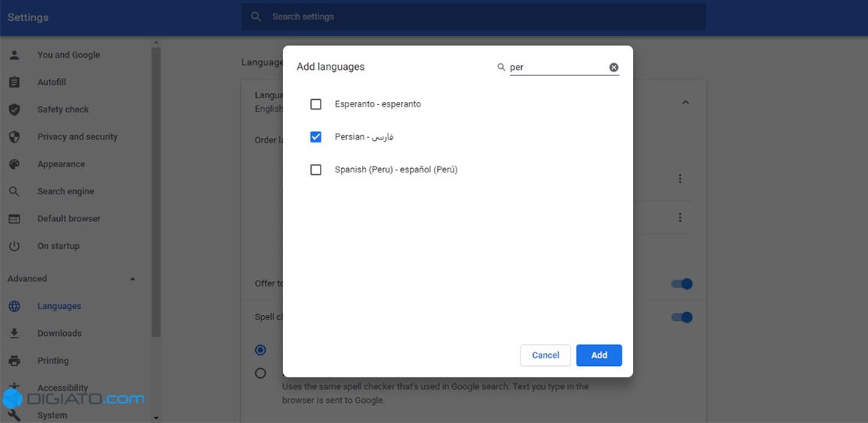The width and height of the screenshot is (868, 423).
Task: Click the Search engine magnifier icon
Action: click(x=14, y=191)
